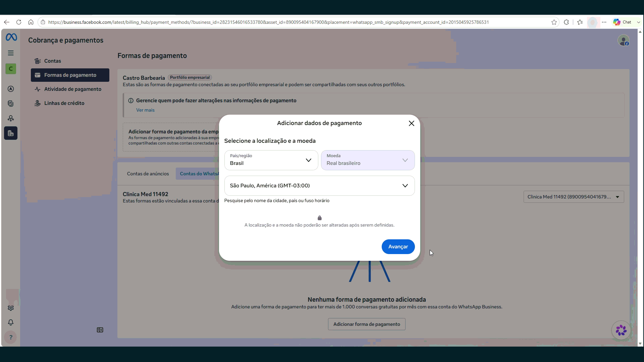Open the settings gear in left rail

(11, 308)
